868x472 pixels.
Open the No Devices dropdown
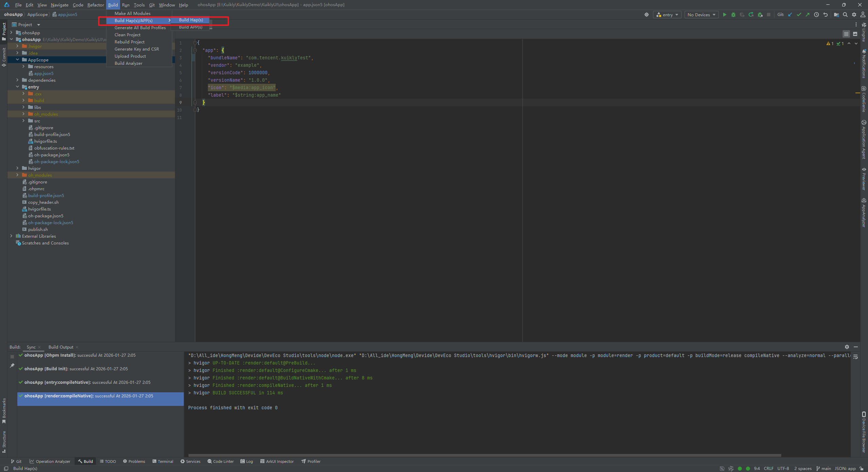(701, 15)
